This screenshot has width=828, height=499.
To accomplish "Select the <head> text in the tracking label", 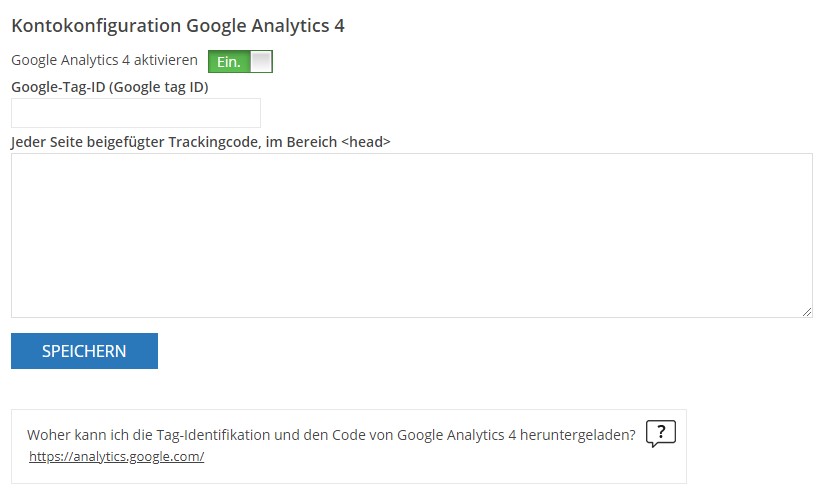I will coord(366,142).
